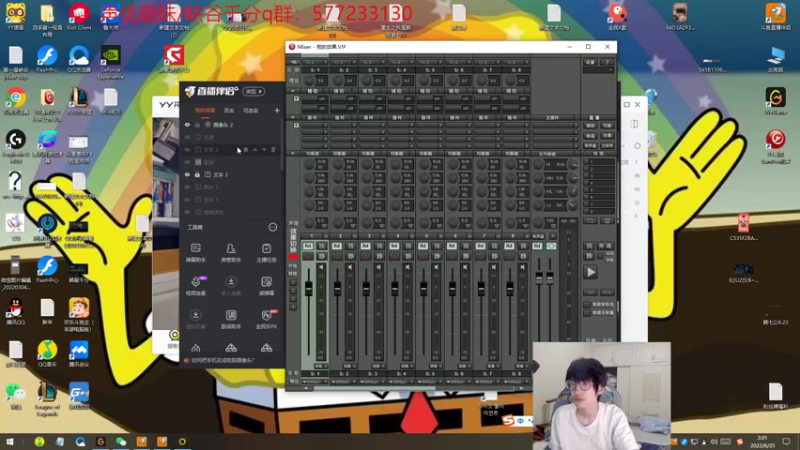Toggle visibility eye of 文本 3 source
The width and height of the screenshot is (800, 450).
click(x=187, y=174)
